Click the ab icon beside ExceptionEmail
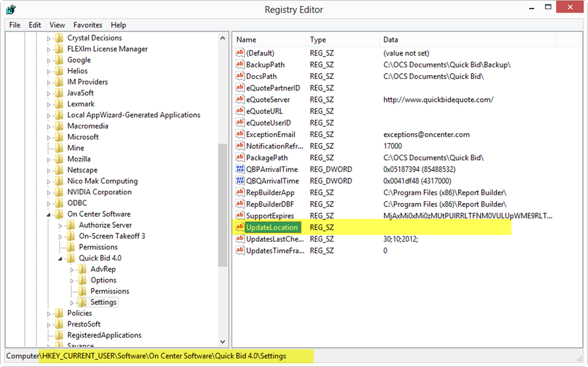The image size is (588, 367). tap(240, 134)
